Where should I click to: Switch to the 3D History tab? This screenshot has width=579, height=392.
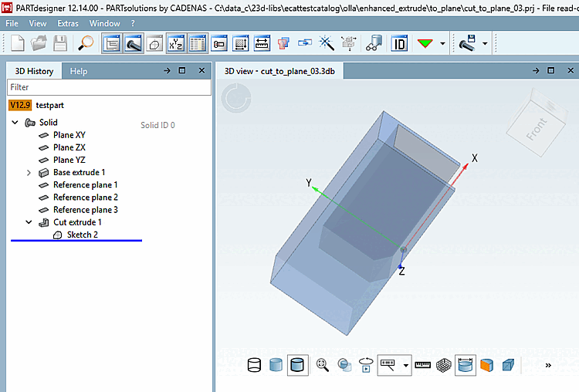(x=34, y=71)
